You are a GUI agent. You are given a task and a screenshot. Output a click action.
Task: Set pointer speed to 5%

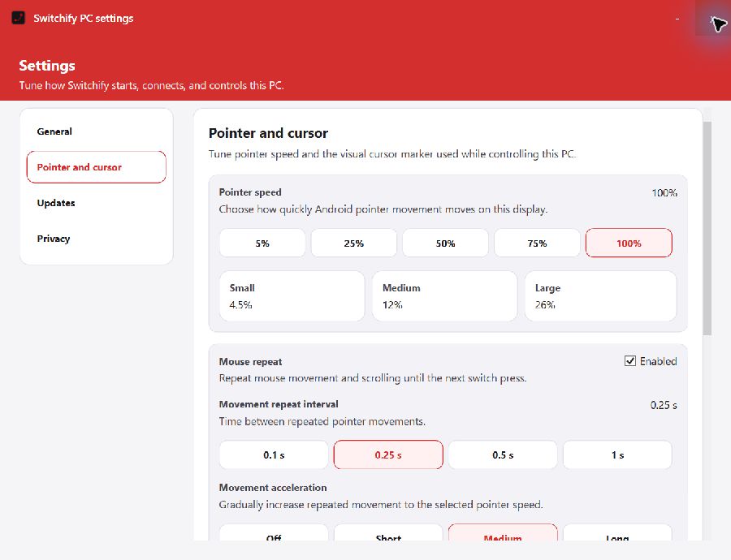[x=262, y=243]
